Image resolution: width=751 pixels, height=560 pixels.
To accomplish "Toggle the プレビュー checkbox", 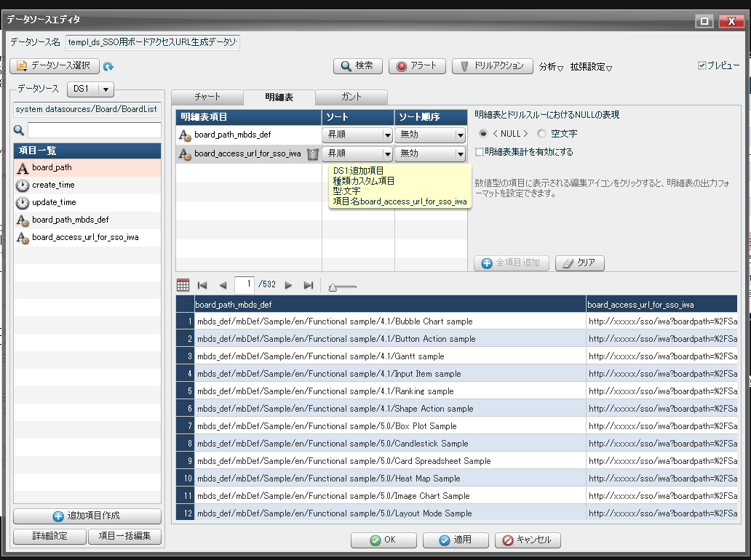I will click(702, 65).
